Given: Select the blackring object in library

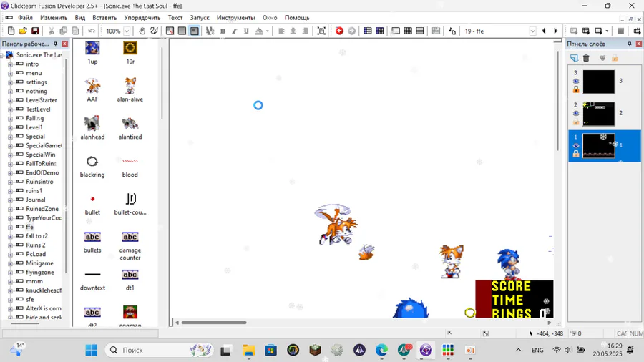Looking at the screenshot, I should (92, 166).
